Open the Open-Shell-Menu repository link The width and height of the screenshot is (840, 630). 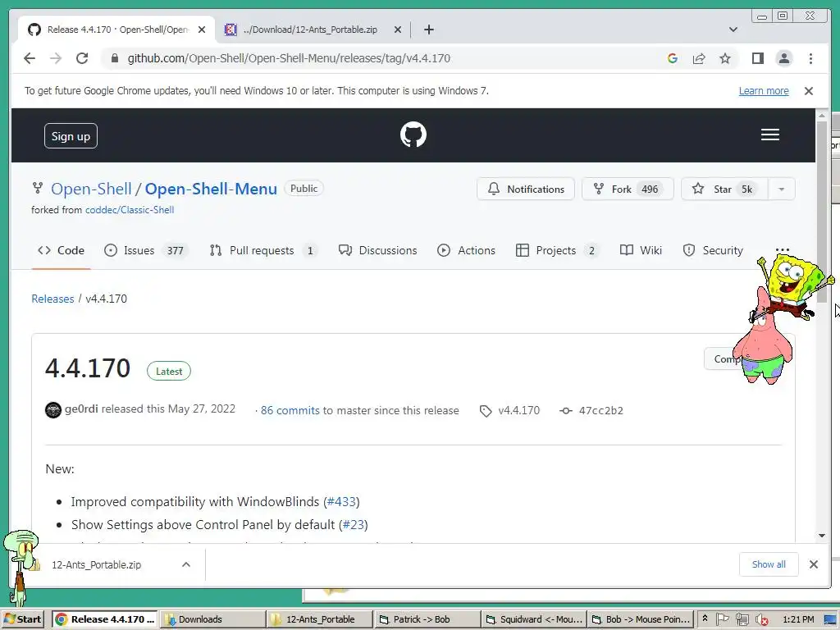tap(211, 189)
